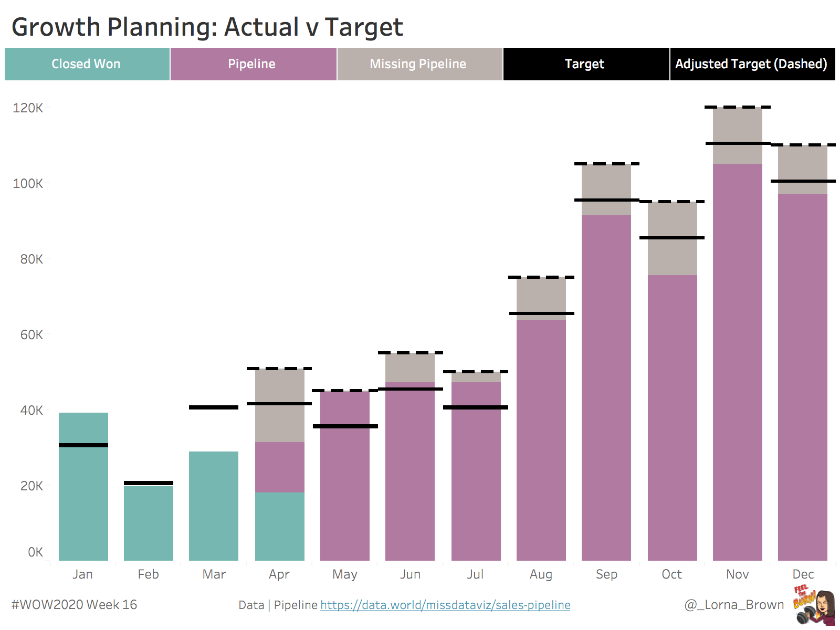Open the data.world sales-pipeline link
This screenshot has width=840, height=630.
445,605
